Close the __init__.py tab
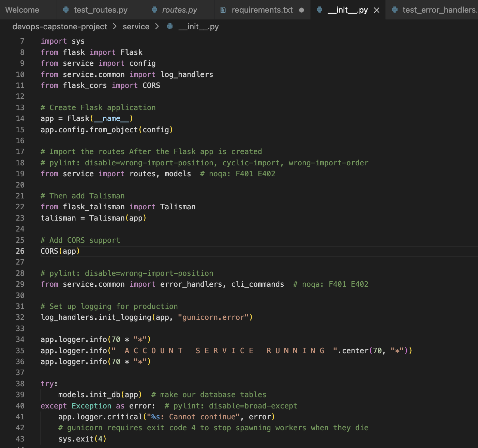 click(x=377, y=10)
